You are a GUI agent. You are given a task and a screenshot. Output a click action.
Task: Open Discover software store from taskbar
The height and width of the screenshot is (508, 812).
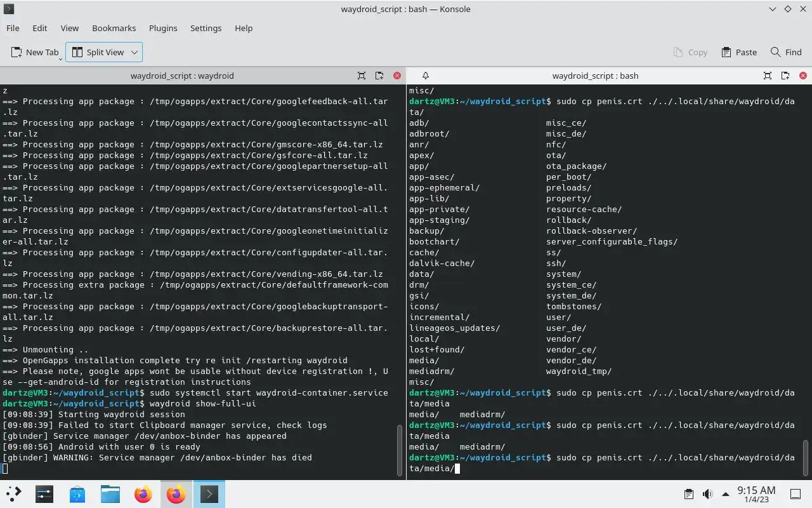click(x=77, y=494)
